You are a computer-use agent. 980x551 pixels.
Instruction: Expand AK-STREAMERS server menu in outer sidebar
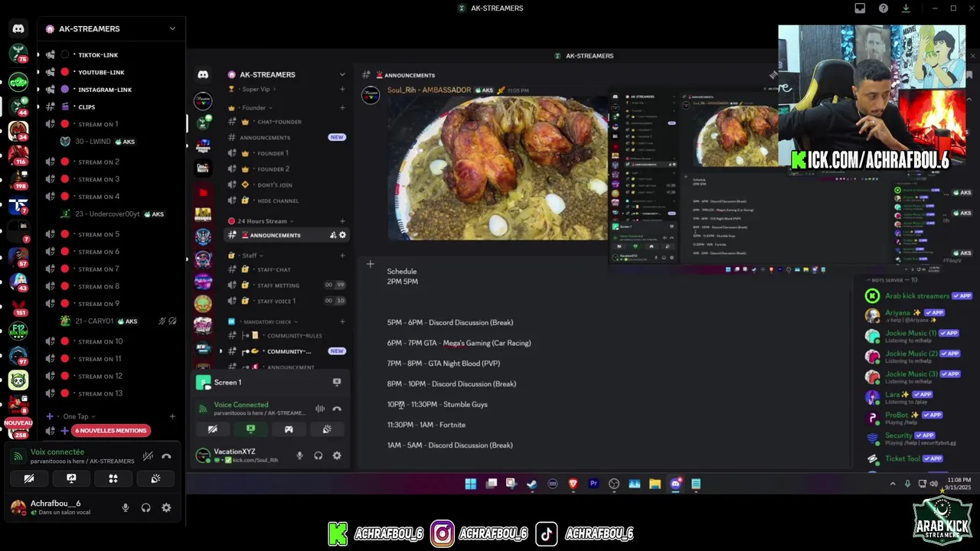[172, 28]
